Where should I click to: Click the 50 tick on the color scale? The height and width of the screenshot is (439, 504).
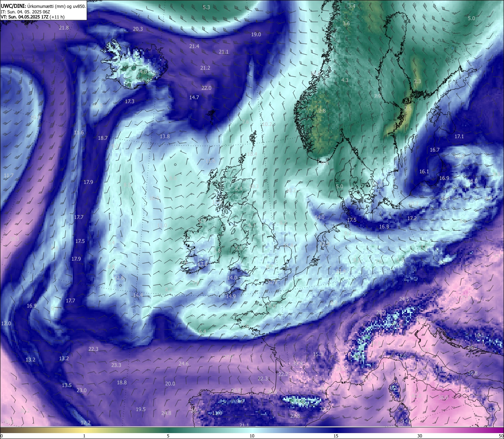pyautogui.click(x=501, y=436)
